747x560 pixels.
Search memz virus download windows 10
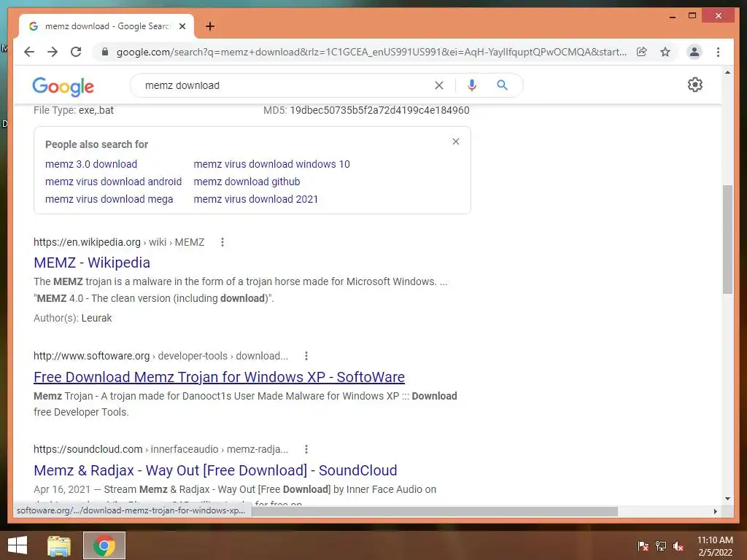point(271,164)
